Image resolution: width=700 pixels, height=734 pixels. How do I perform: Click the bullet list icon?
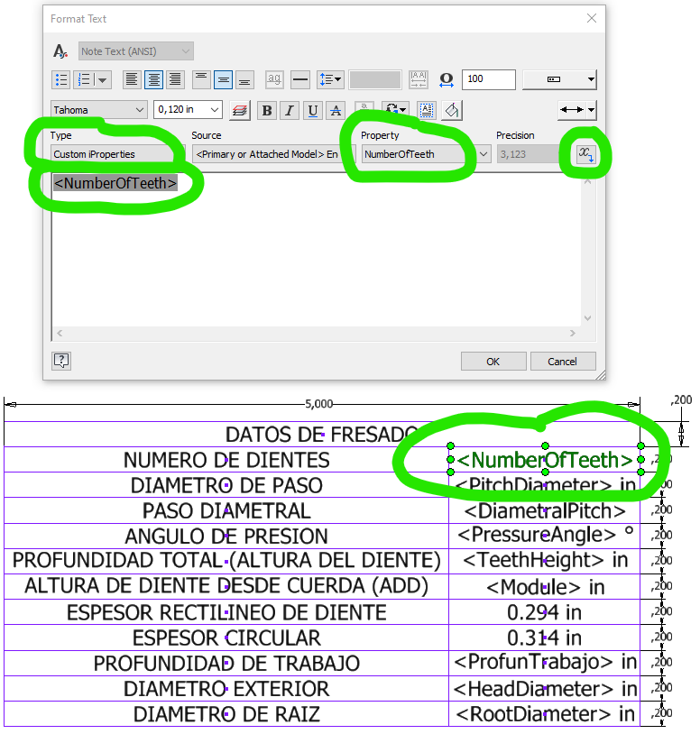(60, 79)
